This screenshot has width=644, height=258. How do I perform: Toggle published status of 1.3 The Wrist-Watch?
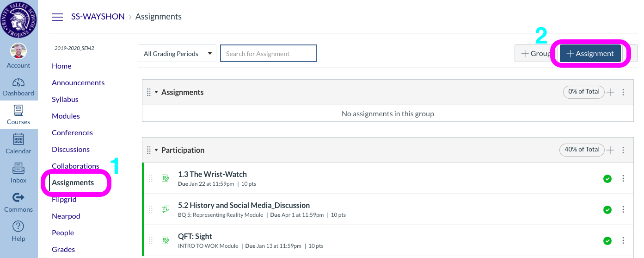[x=607, y=179]
